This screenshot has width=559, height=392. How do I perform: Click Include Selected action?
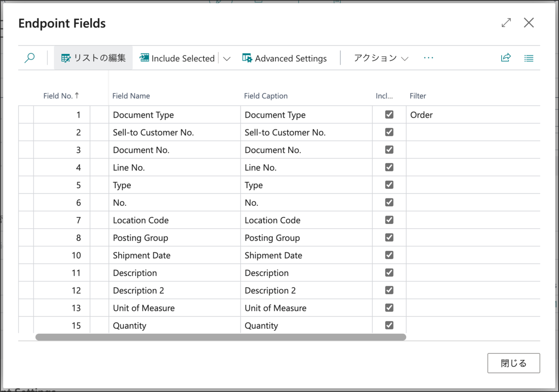tap(177, 58)
